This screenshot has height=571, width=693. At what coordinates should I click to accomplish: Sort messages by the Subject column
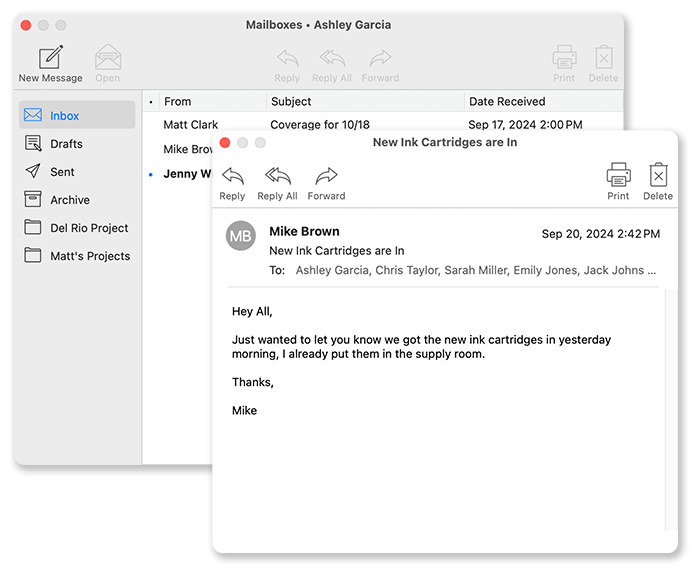365,102
